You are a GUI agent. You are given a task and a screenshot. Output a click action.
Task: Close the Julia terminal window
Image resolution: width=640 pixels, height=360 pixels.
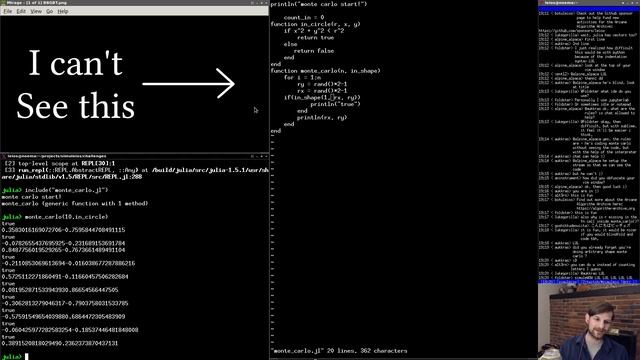tap(266, 156)
